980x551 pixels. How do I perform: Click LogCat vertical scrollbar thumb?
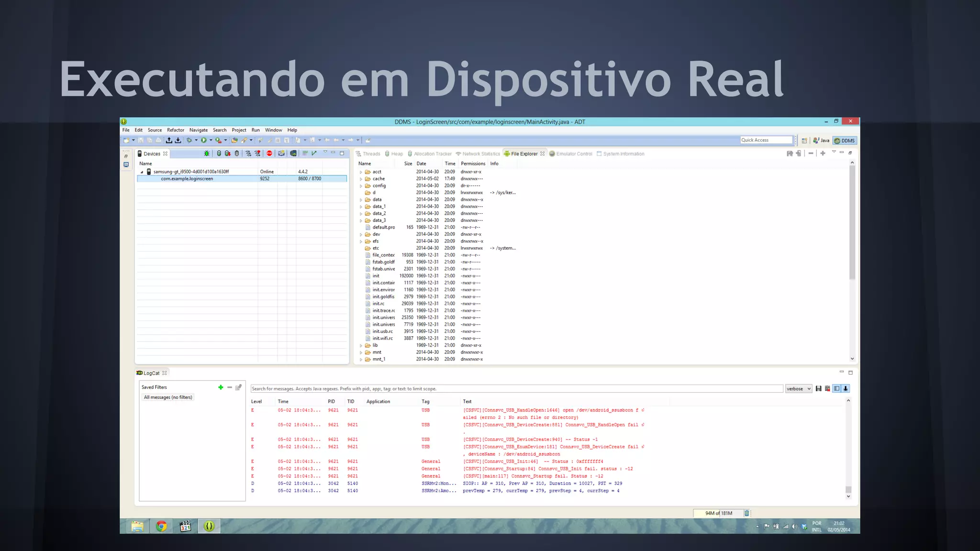point(848,489)
